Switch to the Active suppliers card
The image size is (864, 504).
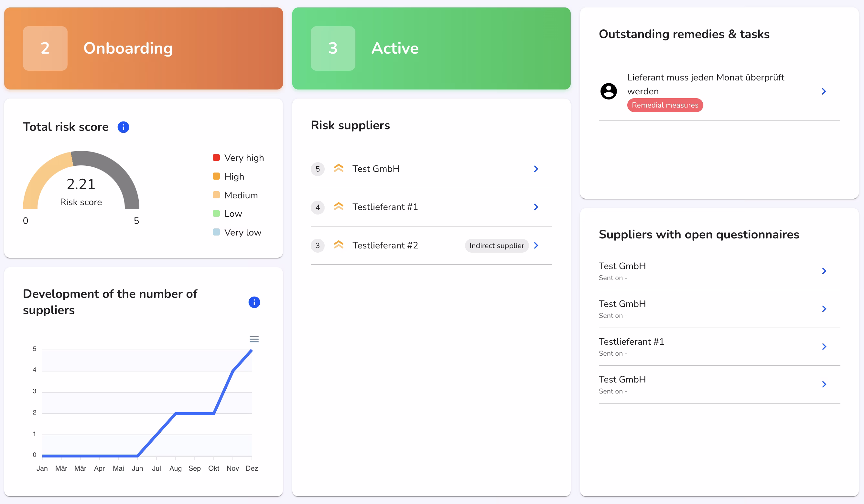point(431,48)
